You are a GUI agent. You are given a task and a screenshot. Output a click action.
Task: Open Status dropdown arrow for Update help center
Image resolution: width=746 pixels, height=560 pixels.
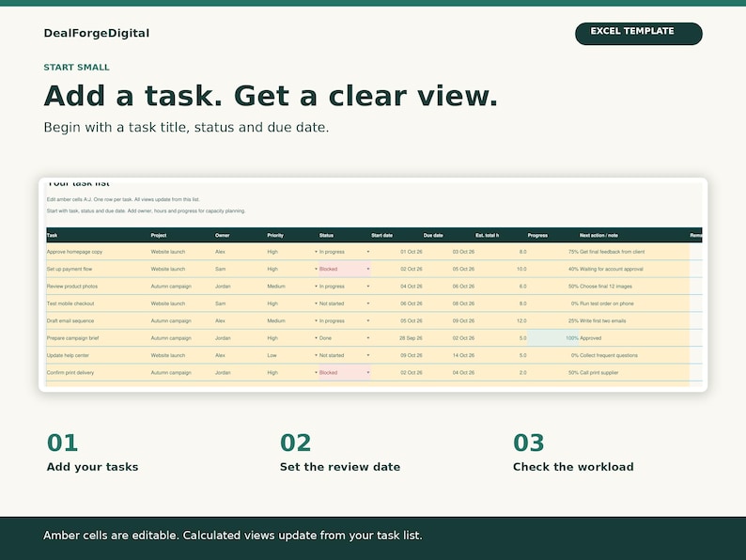pos(367,355)
